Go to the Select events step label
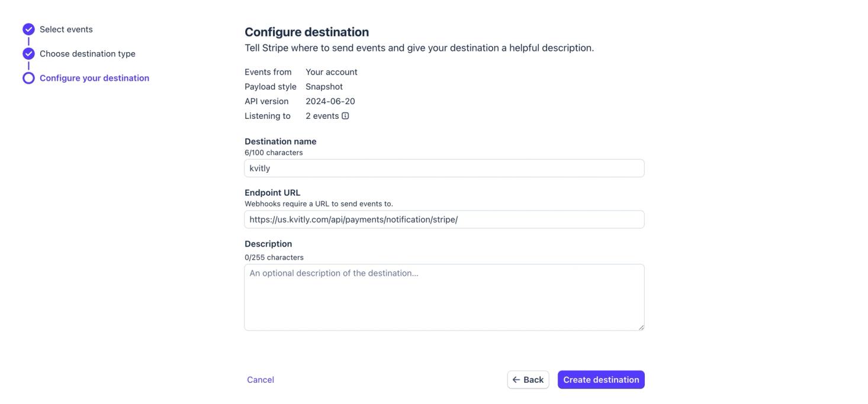Image resolution: width=868 pixels, height=404 pixels. (x=66, y=30)
